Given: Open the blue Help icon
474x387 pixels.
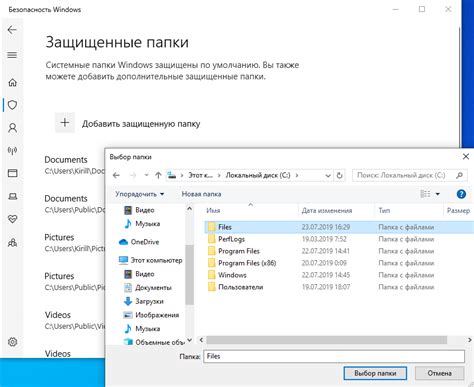Looking at the screenshot, I should (461, 194).
